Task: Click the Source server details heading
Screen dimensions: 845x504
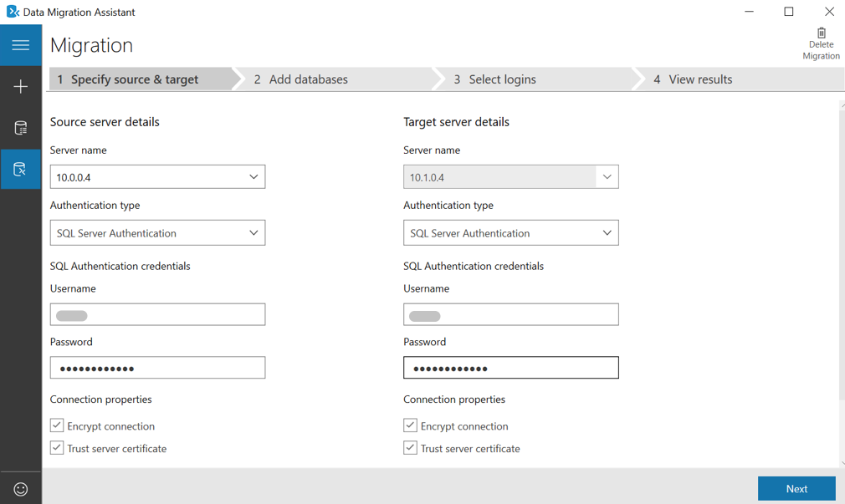Action: pos(105,122)
